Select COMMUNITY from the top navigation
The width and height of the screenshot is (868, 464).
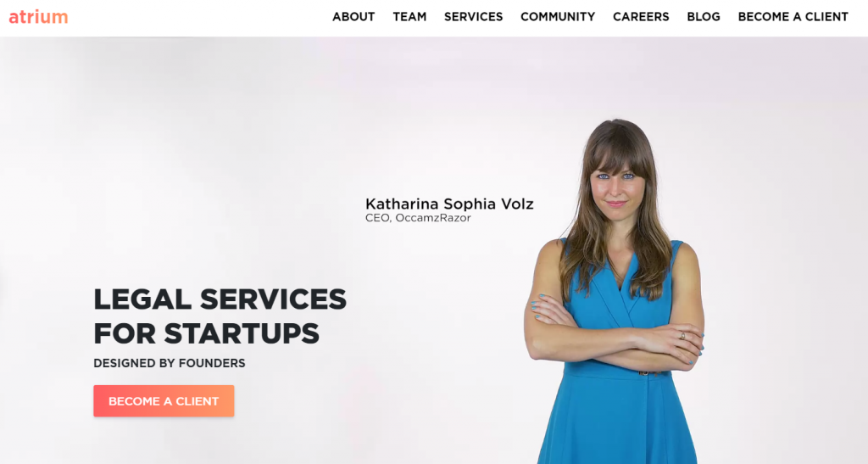point(558,17)
